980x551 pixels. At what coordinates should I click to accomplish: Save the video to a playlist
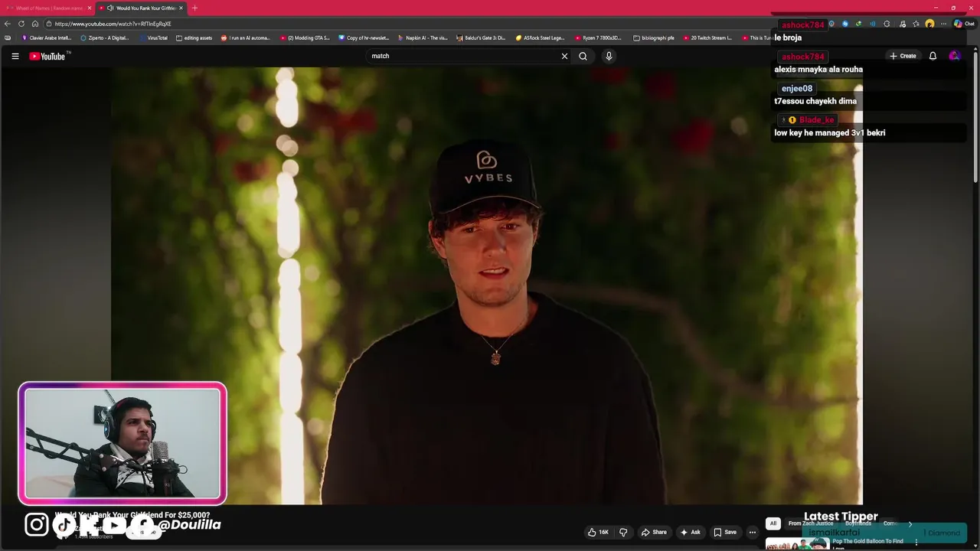(x=725, y=532)
